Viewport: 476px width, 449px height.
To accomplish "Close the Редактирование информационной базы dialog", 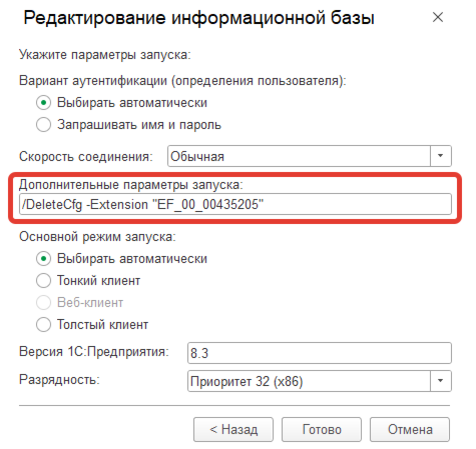I will (x=438, y=17).
